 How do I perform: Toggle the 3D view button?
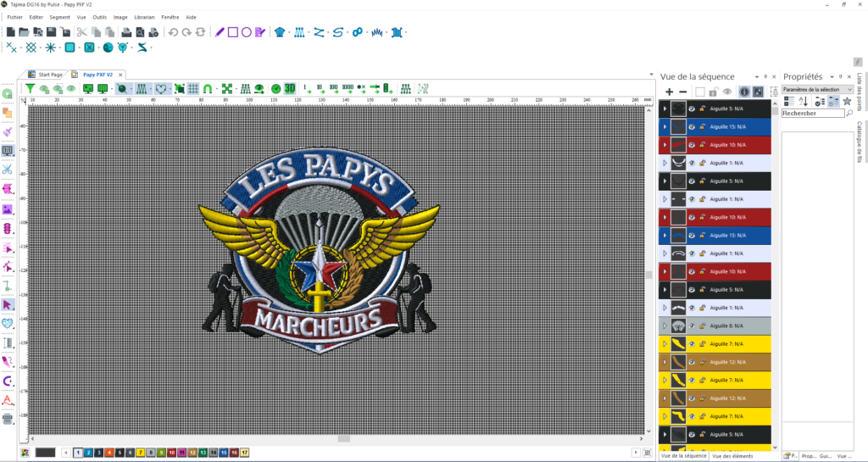coord(290,88)
